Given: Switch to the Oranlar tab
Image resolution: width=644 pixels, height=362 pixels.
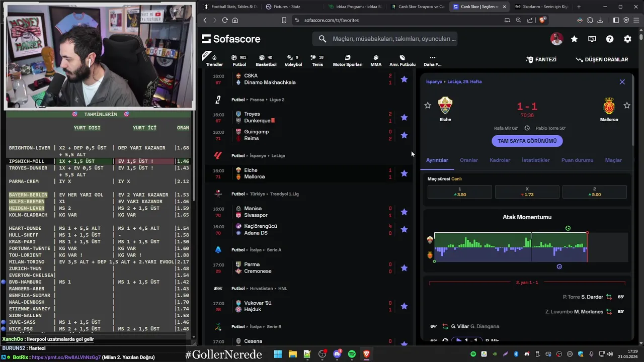Looking at the screenshot, I should 469,160.
